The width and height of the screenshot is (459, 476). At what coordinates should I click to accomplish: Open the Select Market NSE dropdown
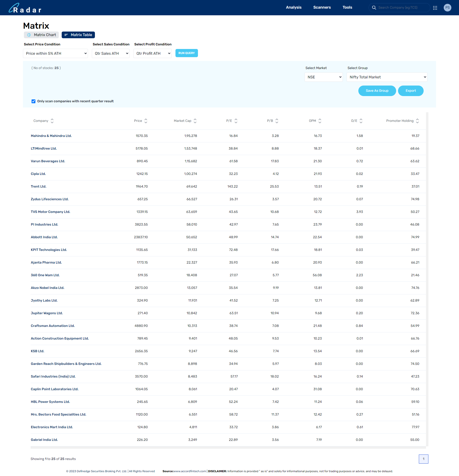click(323, 77)
